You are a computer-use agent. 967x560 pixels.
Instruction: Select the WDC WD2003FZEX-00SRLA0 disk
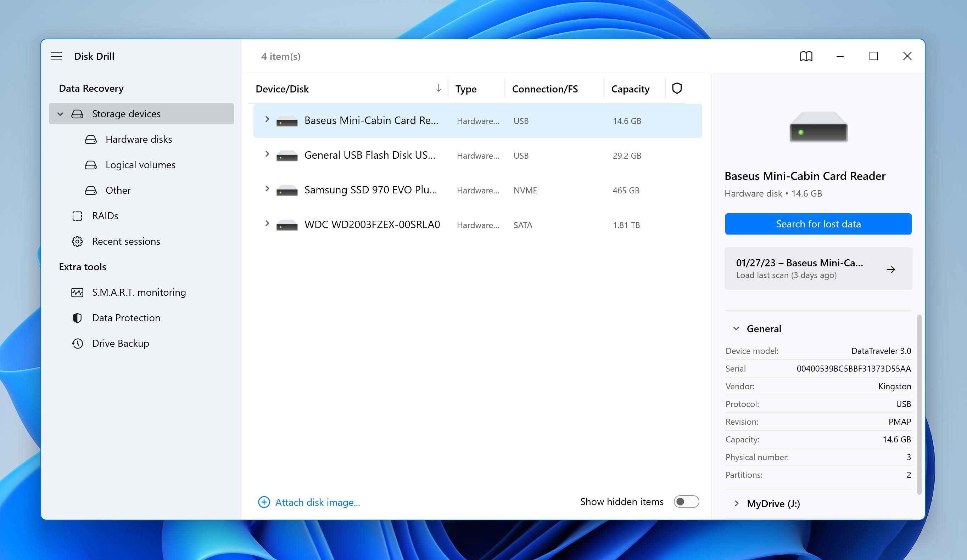point(371,225)
